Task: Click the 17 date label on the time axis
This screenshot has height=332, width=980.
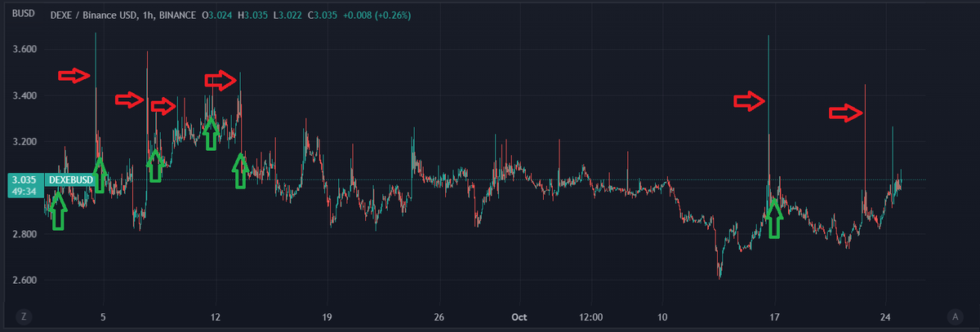Action: 774,317
